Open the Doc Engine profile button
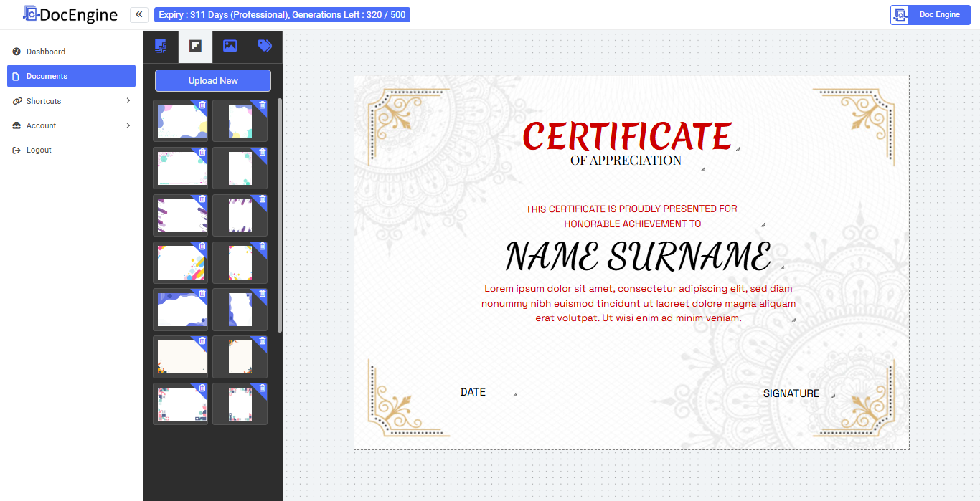The width and height of the screenshot is (980, 501). pyautogui.click(x=930, y=15)
